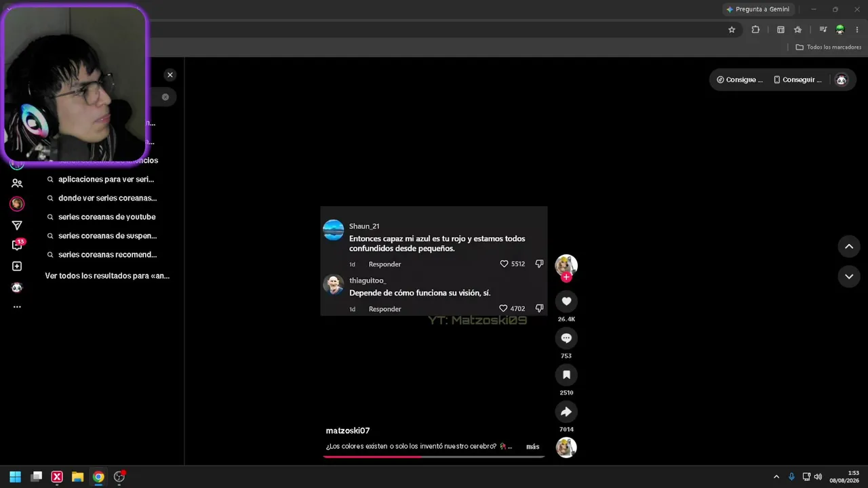The height and width of the screenshot is (488, 868).
Task: Dislike Shaun_21's comment
Action: click(540, 264)
